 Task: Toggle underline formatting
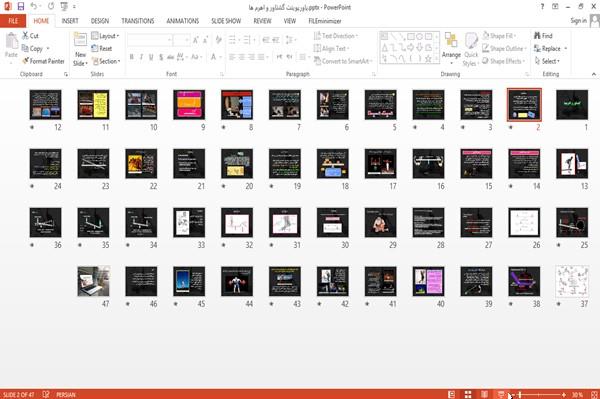[151, 57]
